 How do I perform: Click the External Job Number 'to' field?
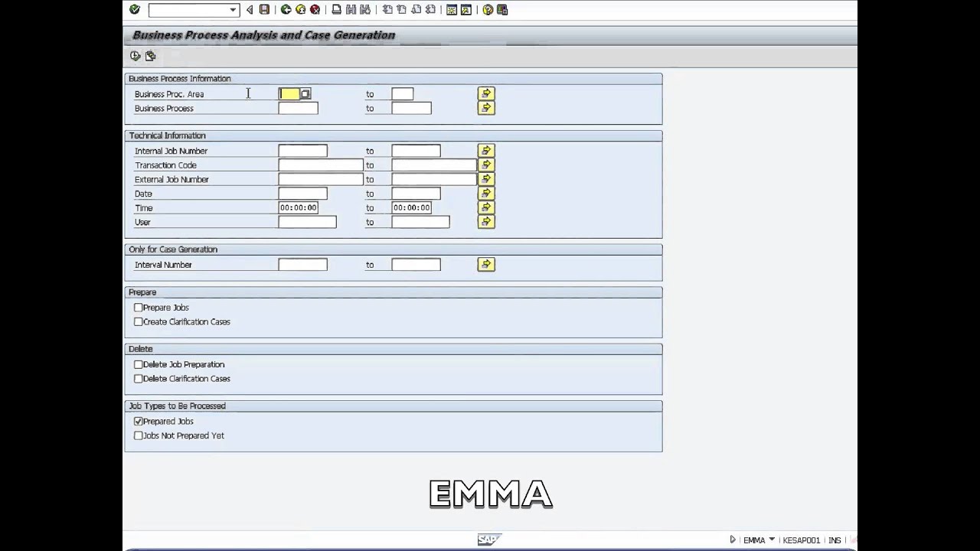[x=434, y=180]
